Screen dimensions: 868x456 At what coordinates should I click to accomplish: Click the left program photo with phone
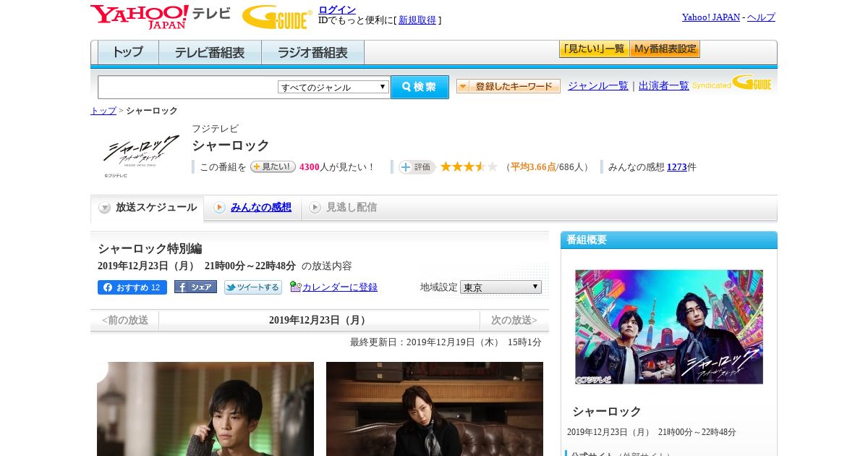pyautogui.click(x=205, y=409)
